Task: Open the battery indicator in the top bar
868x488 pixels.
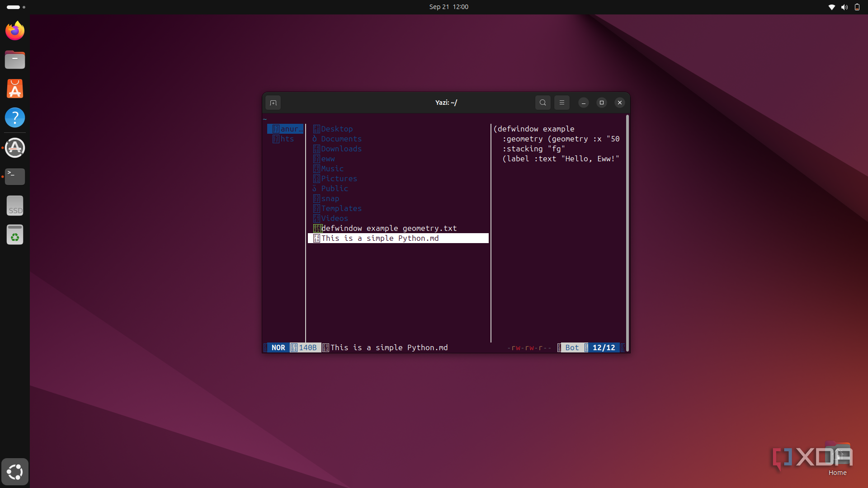Action: pyautogui.click(x=857, y=7)
